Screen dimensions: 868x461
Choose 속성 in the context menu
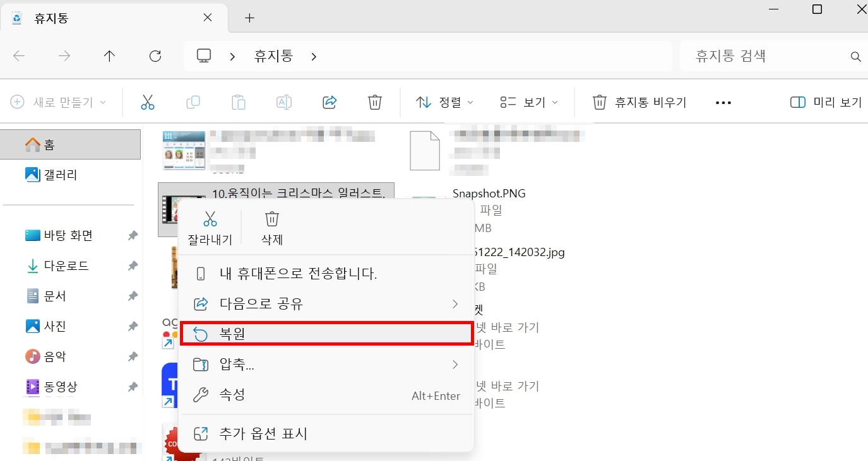pyautogui.click(x=326, y=395)
